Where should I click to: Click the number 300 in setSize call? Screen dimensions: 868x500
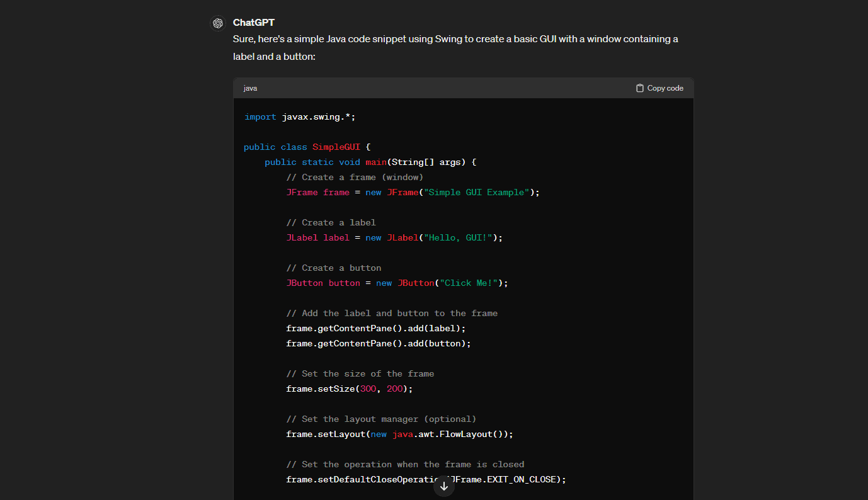(x=368, y=389)
